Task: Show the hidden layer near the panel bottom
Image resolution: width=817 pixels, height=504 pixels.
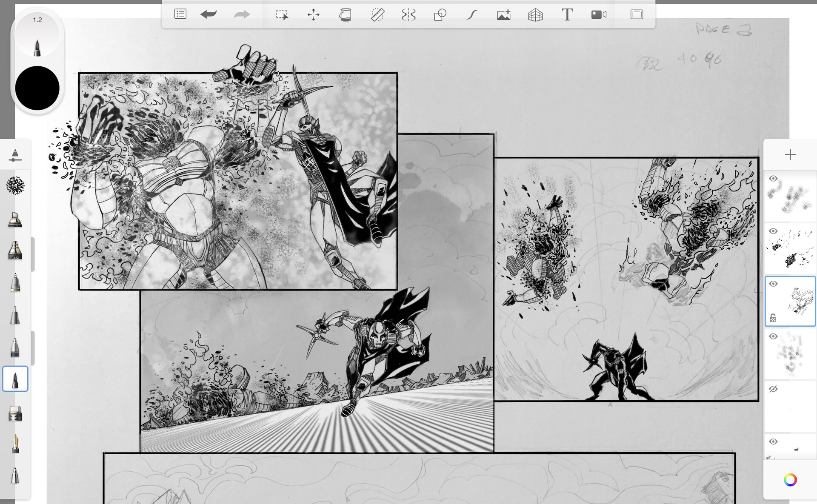Action: pyautogui.click(x=774, y=388)
